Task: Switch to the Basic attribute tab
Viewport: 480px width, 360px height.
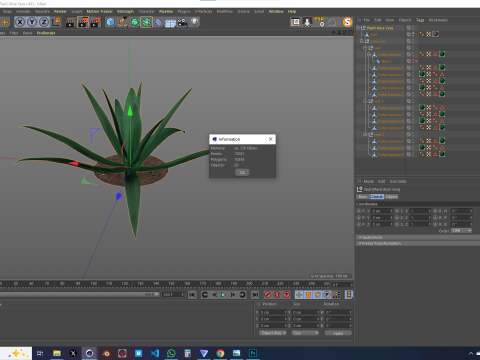Action: pyautogui.click(x=363, y=197)
